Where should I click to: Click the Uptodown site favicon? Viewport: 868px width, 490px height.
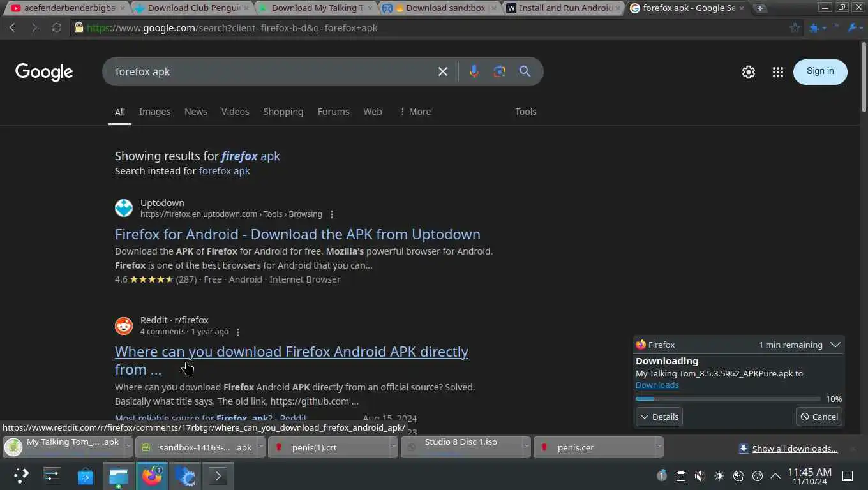tap(124, 208)
